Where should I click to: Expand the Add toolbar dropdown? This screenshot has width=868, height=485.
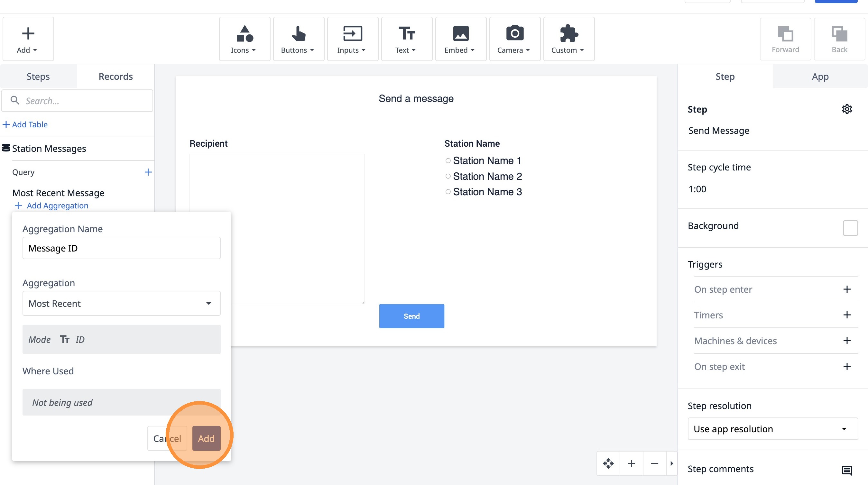[28, 39]
